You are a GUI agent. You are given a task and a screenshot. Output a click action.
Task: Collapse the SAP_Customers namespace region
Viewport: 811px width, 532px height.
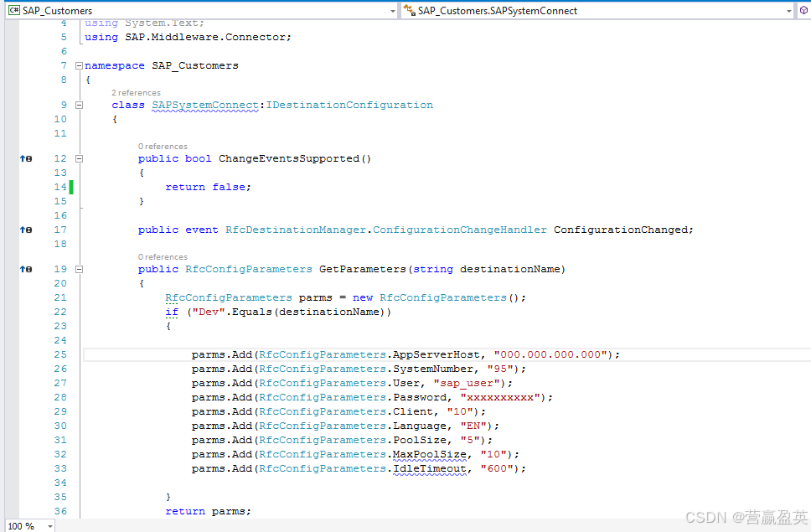(x=78, y=65)
